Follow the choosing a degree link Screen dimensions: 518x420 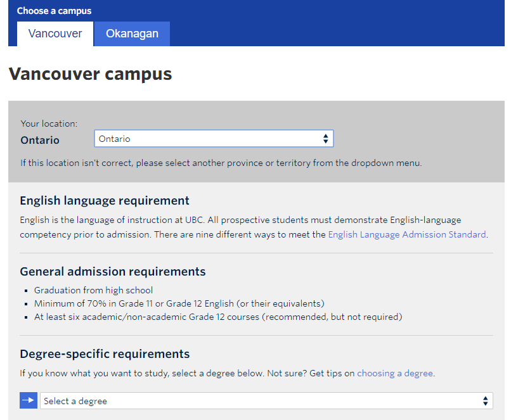point(394,373)
